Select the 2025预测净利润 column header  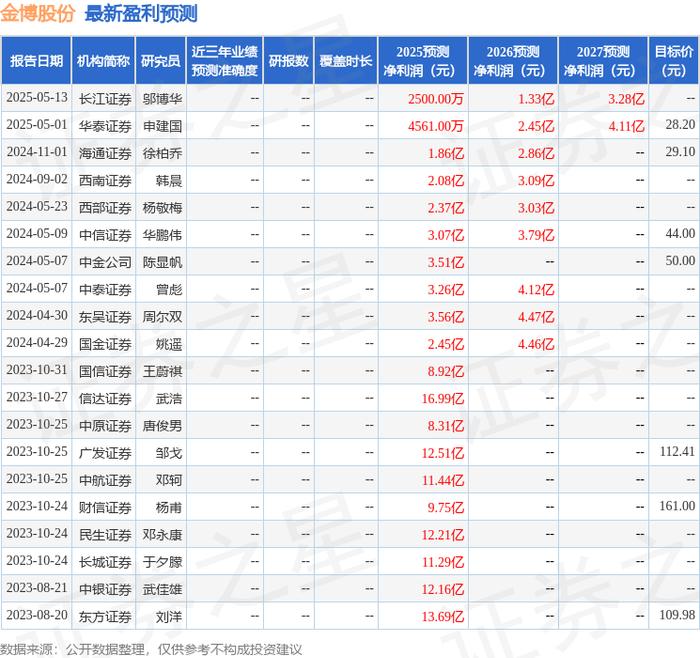423,61
